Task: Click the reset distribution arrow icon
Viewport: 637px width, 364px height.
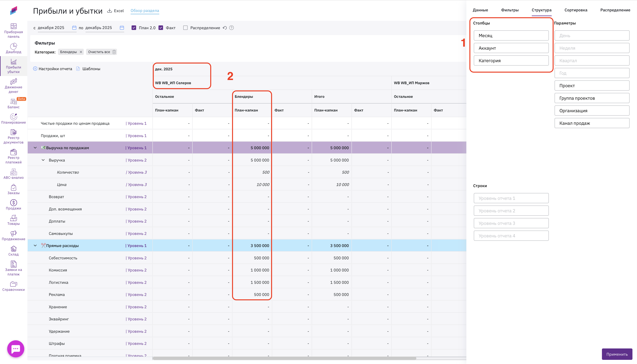Action: (x=225, y=28)
